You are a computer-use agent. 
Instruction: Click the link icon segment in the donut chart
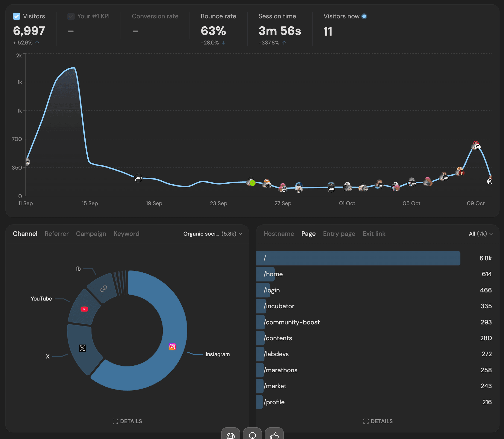coord(104,289)
